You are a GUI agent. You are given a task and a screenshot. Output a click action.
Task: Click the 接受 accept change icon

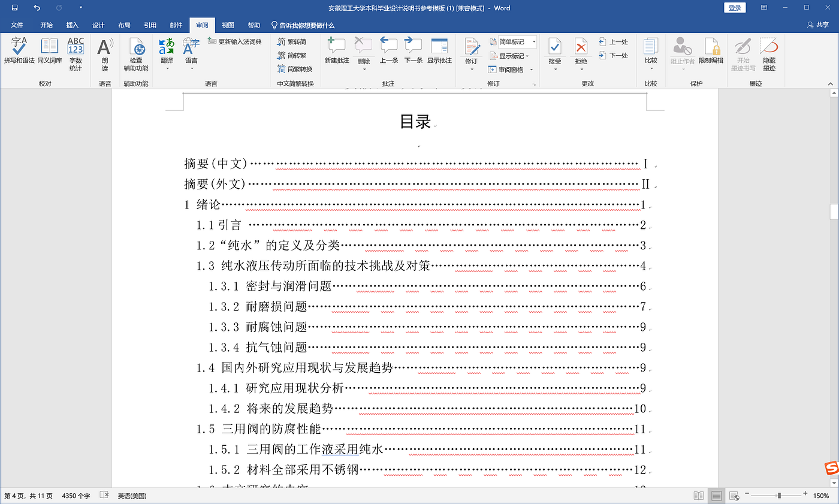555,47
